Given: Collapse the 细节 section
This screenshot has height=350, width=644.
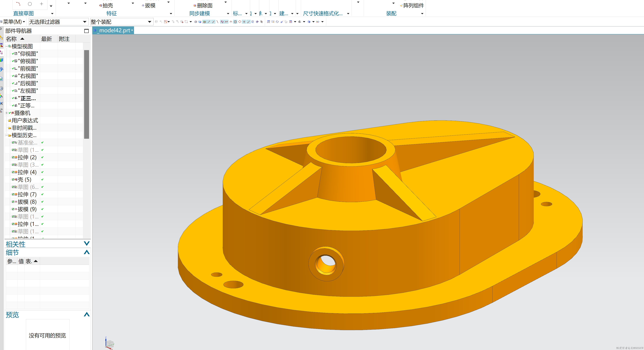Looking at the screenshot, I should pos(87,252).
